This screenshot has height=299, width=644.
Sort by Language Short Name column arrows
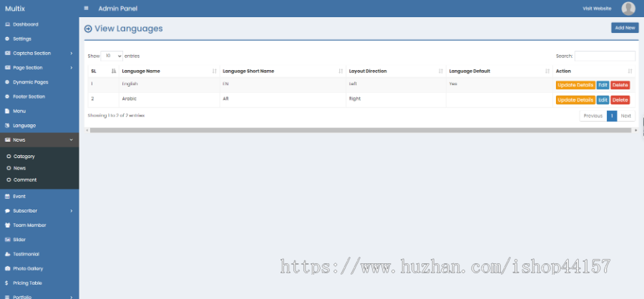point(341,71)
